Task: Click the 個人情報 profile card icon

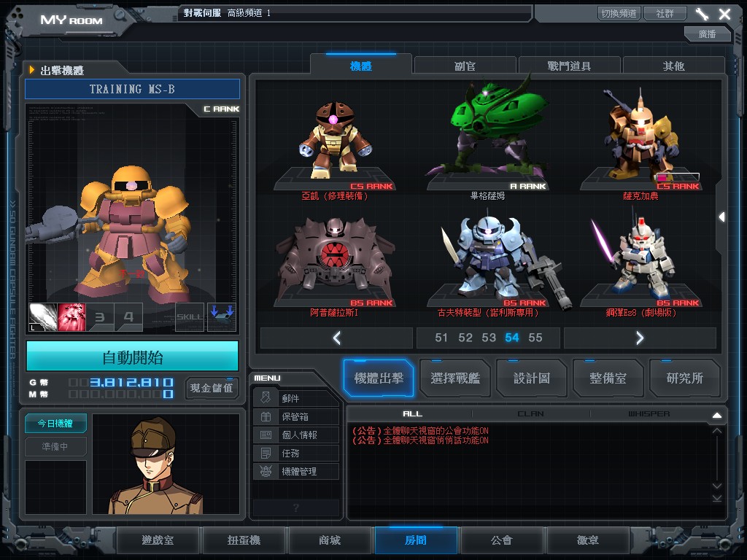Action: pyautogui.click(x=266, y=435)
